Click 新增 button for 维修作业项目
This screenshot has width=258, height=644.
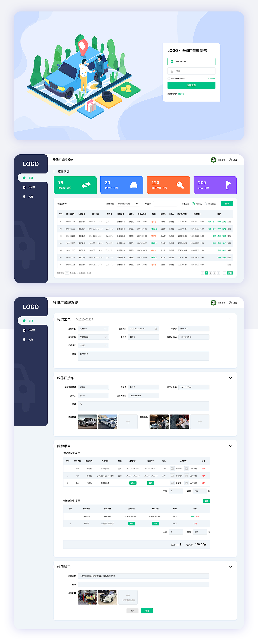[206, 501]
